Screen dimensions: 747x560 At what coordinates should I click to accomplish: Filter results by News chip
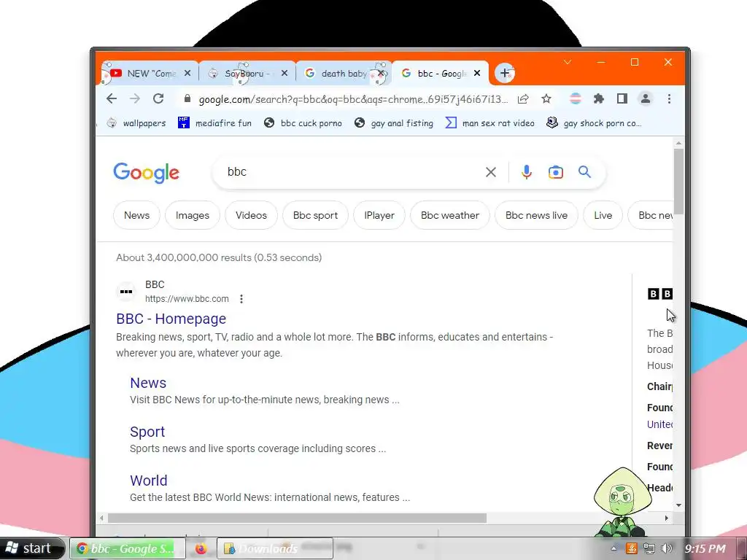[x=136, y=215]
